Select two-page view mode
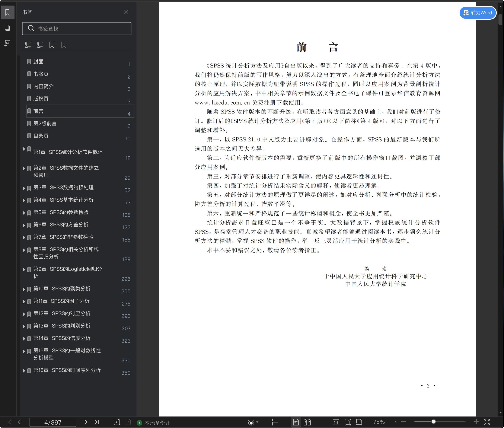Screen dimensions: 504x428 pyautogui.click(x=307, y=422)
